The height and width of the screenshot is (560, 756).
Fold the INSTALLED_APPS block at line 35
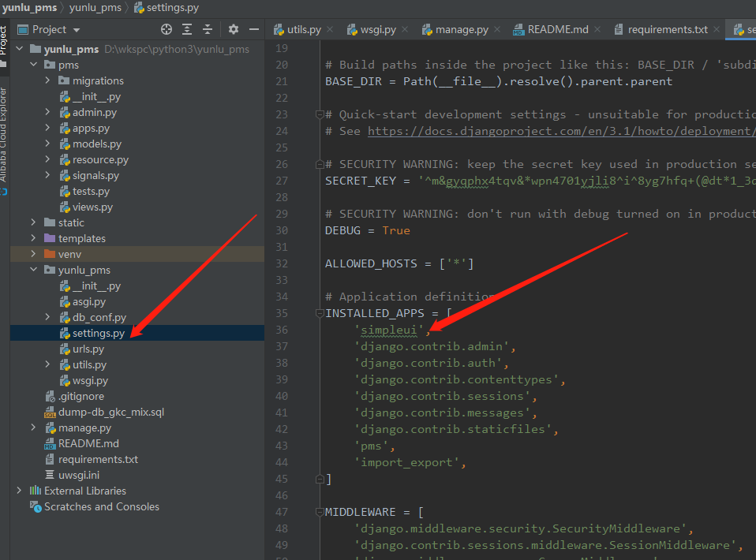coord(319,313)
